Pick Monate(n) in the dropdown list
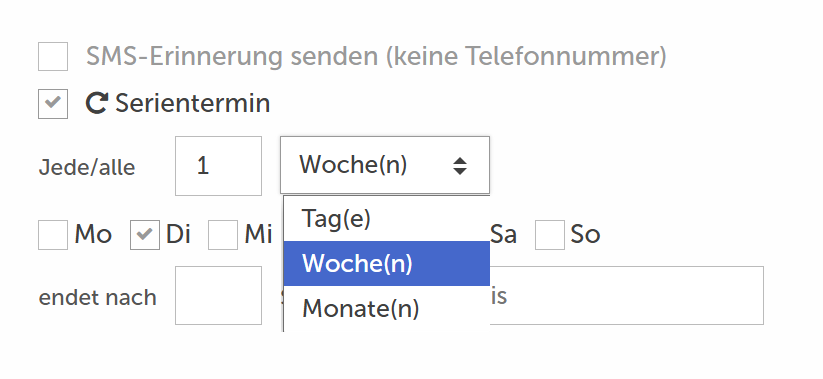 coord(387,309)
